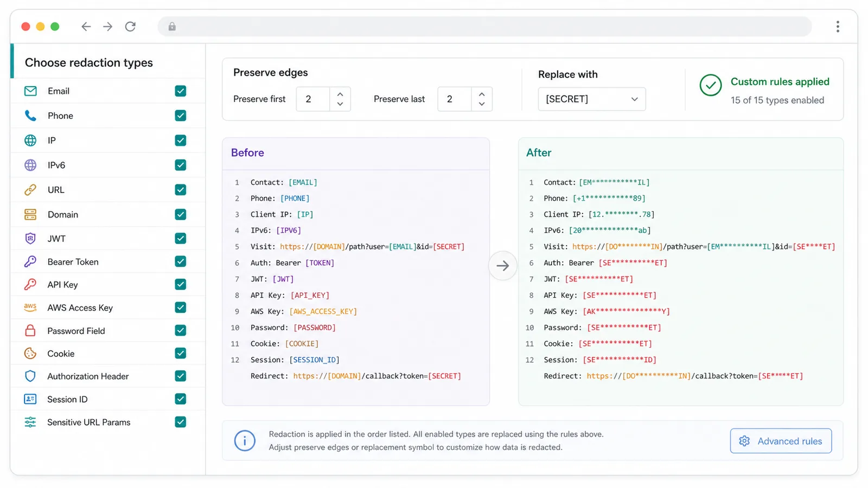The width and height of the screenshot is (868, 488).
Task: Toggle the Cookie checkbox
Action: pos(181,353)
